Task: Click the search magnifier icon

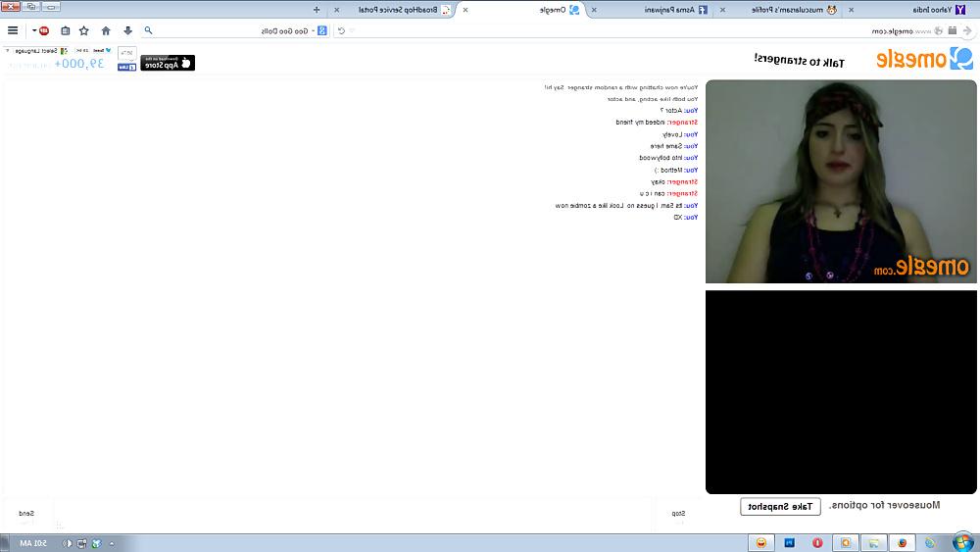Action: click(148, 30)
